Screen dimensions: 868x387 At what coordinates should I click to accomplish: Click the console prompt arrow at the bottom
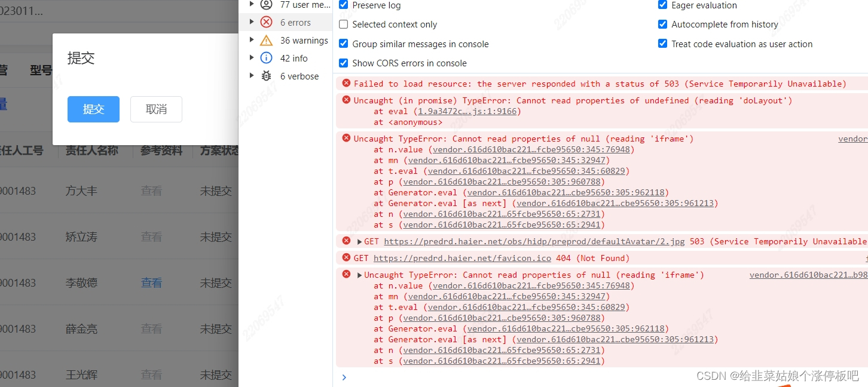[344, 377]
